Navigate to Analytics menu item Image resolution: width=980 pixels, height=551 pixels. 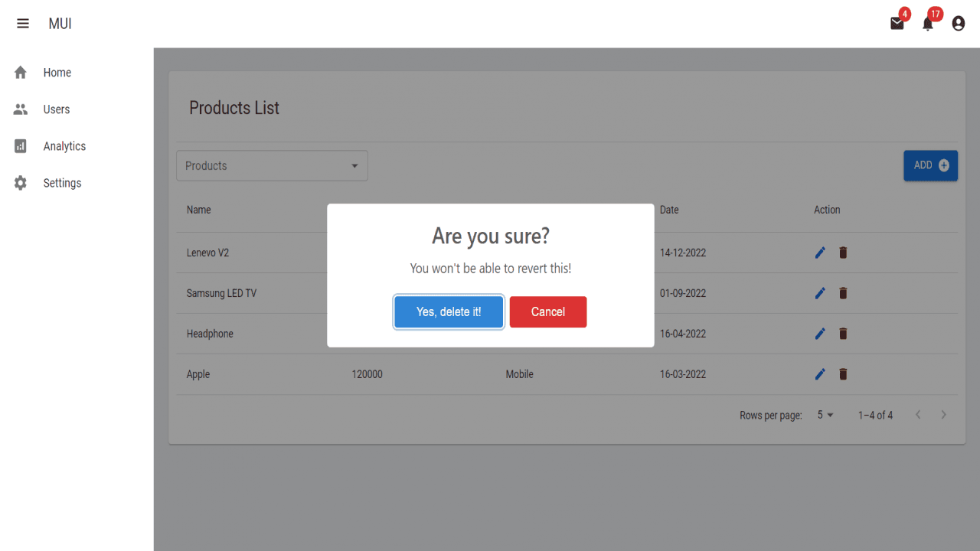tap(77, 146)
